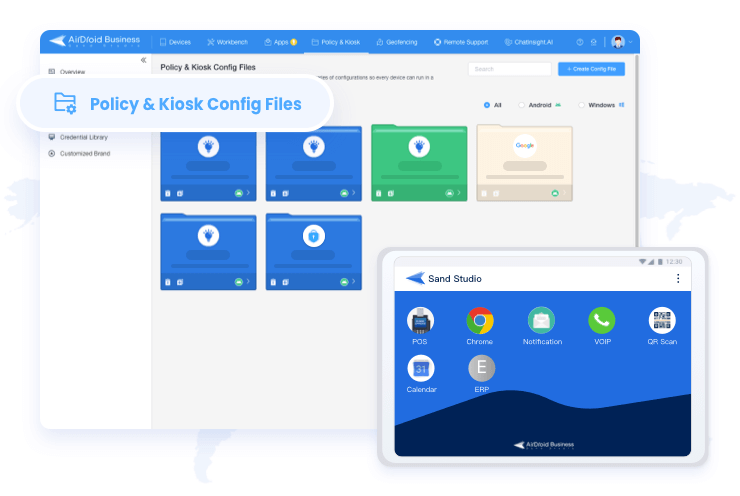Launch Chrome on the kiosk tablet
Image resolution: width=740 pixels, height=496 pixels.
pyautogui.click(x=480, y=321)
